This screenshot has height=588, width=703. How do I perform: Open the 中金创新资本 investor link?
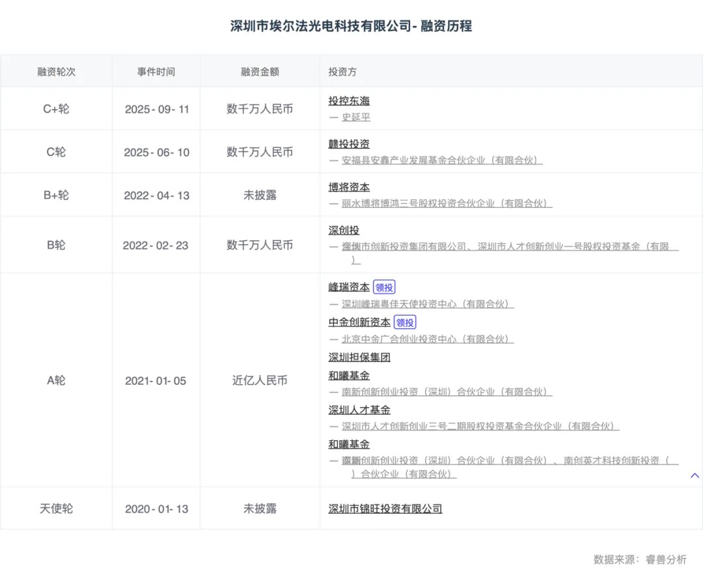(x=359, y=322)
